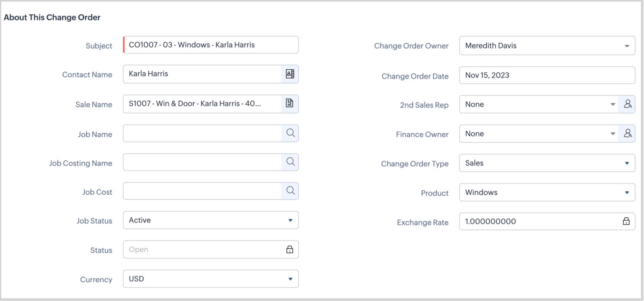The image size is (644, 301).
Task: Click the Job Cost search magnifier icon
Action: 290,191
